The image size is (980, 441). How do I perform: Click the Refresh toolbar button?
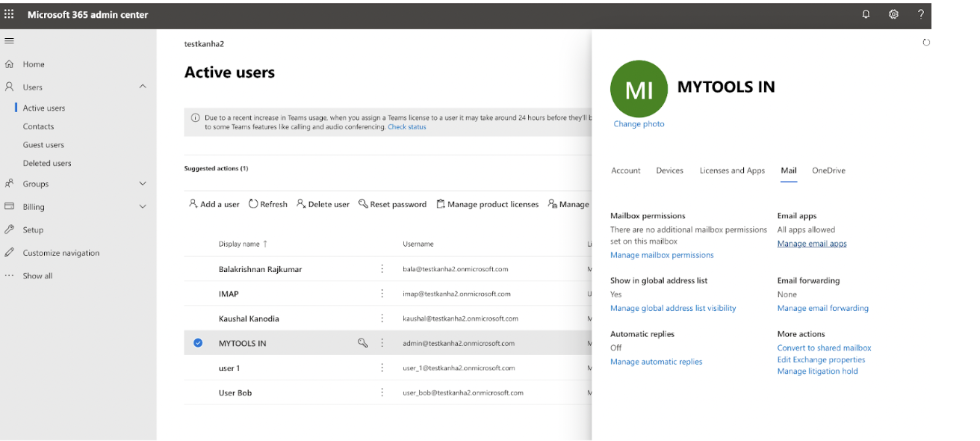click(x=268, y=204)
